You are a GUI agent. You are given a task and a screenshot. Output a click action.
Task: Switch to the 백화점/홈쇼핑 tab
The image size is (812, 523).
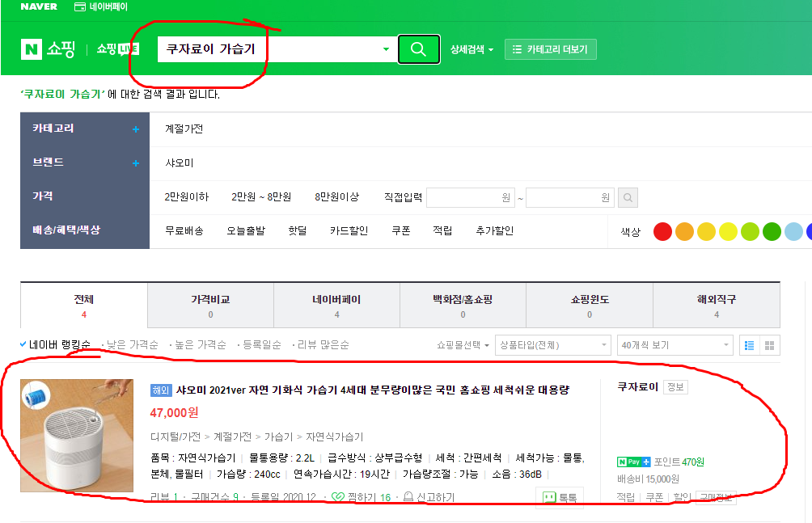click(x=463, y=306)
